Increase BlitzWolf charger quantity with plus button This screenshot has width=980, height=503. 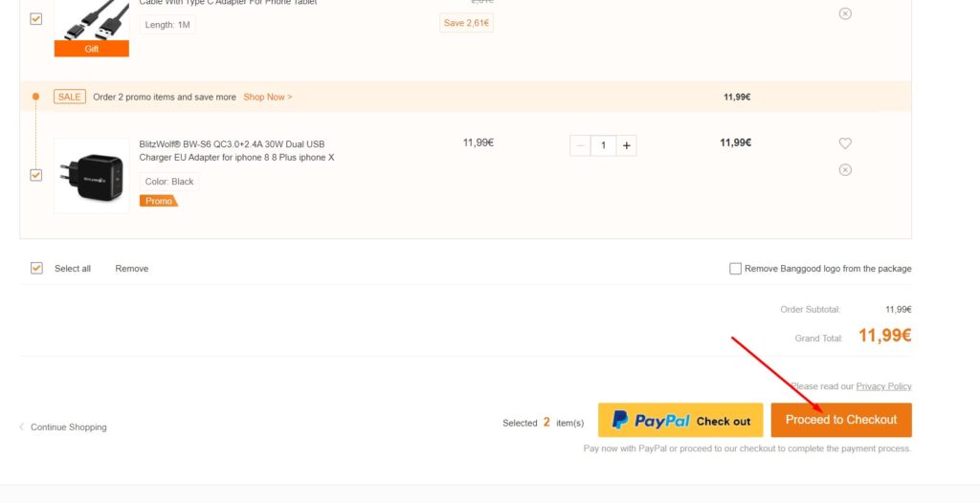626,145
